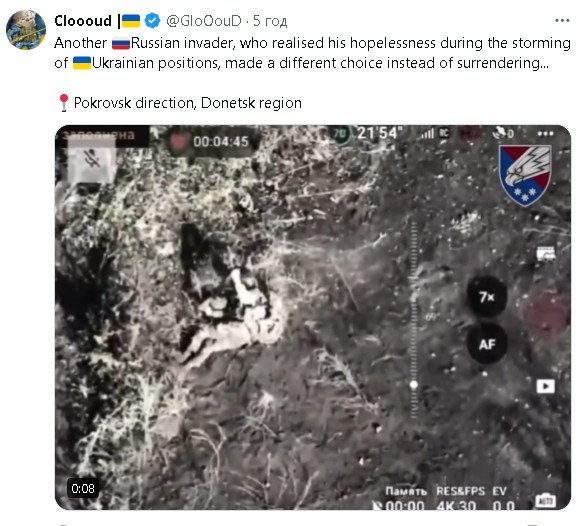Click the vertical zoom slider handle
This screenshot has height=526, width=586.
[x=413, y=384]
